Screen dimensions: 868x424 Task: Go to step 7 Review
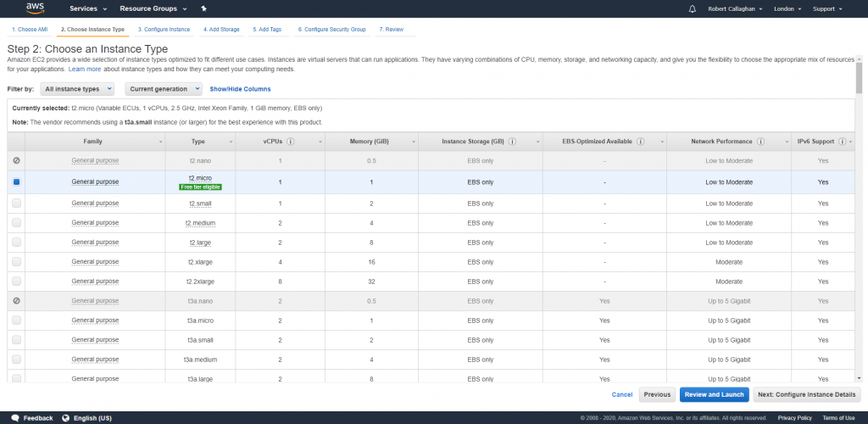pyautogui.click(x=392, y=30)
